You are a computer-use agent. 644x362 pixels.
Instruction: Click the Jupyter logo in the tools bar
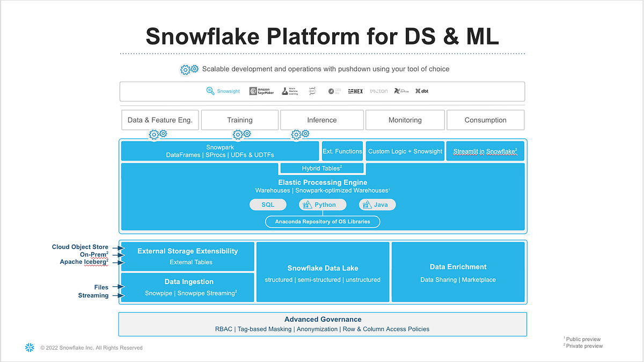pos(312,91)
